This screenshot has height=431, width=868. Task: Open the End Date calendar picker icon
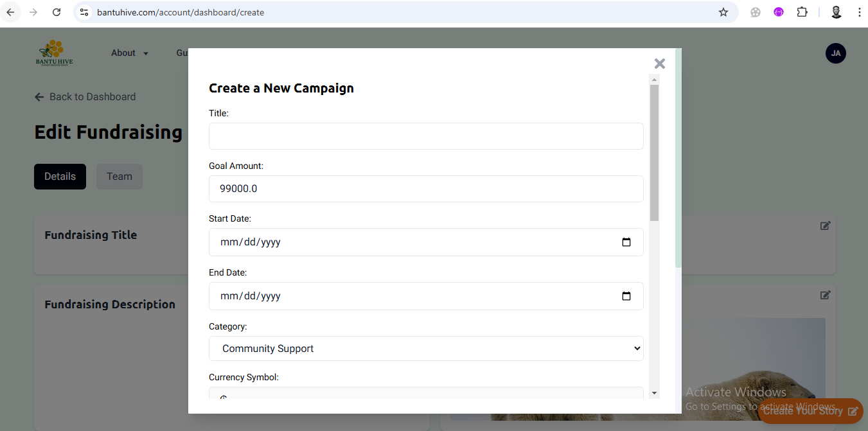pos(626,296)
